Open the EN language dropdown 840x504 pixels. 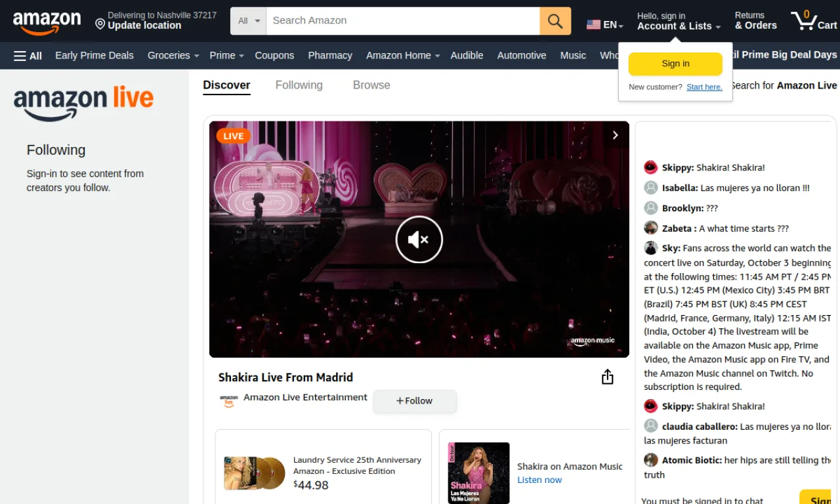[x=604, y=25]
